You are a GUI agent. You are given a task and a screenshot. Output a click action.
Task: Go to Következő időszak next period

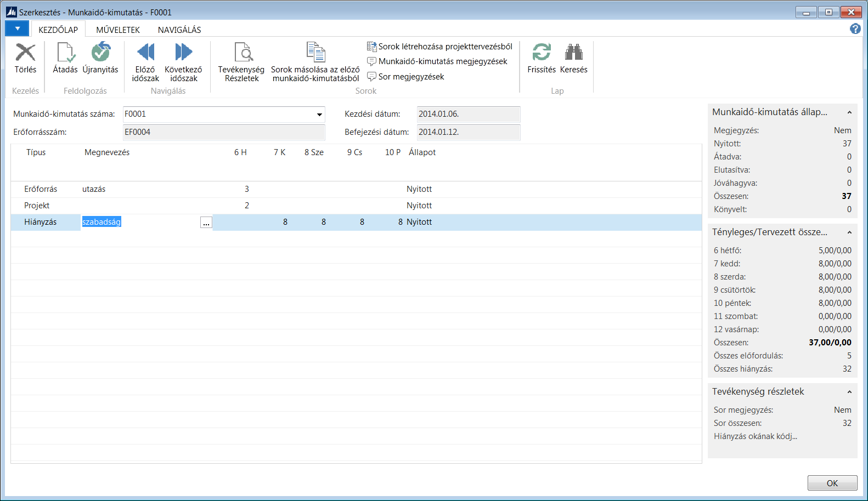[x=183, y=53]
